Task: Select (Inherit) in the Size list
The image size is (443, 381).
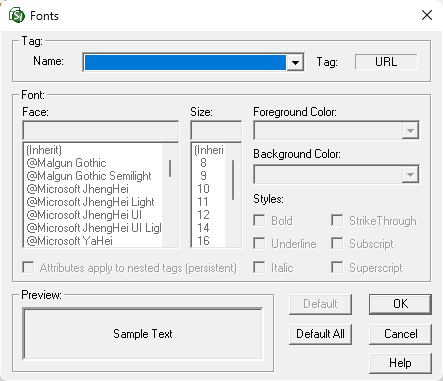Action: tap(209, 150)
